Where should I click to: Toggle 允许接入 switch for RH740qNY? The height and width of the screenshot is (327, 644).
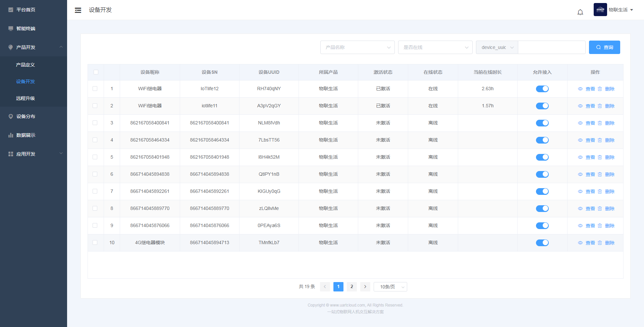point(542,89)
